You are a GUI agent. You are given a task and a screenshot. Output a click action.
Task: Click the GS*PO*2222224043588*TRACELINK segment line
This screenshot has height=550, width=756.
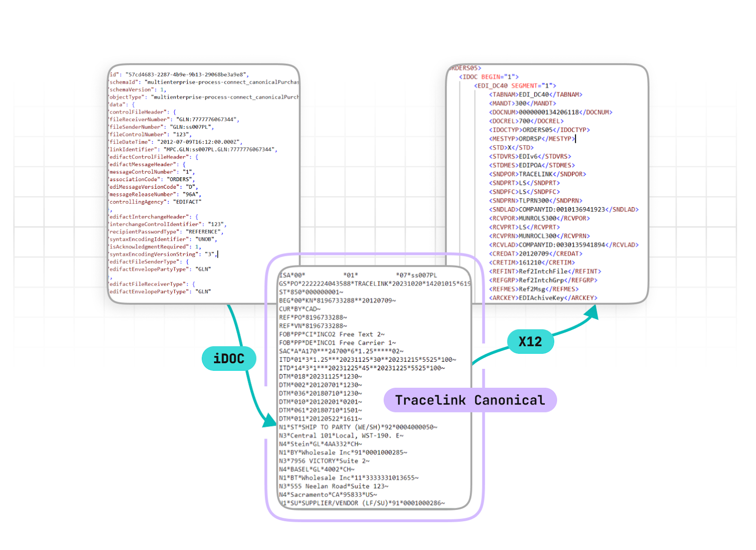pyautogui.click(x=375, y=284)
